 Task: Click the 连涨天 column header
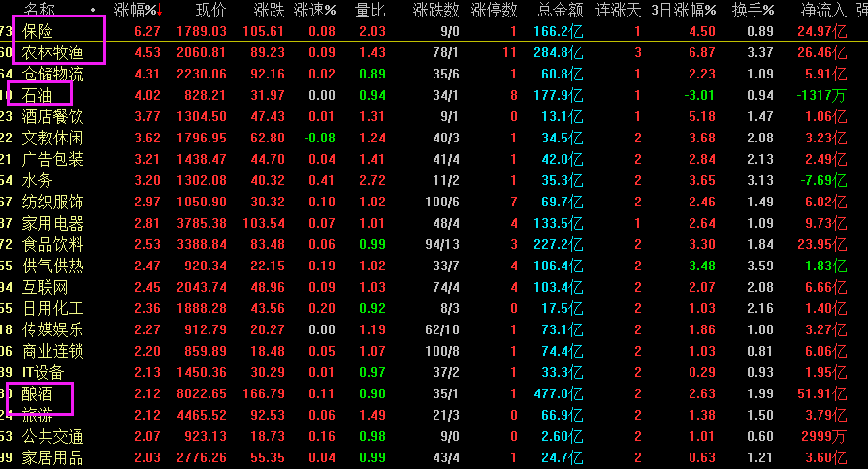(x=621, y=10)
